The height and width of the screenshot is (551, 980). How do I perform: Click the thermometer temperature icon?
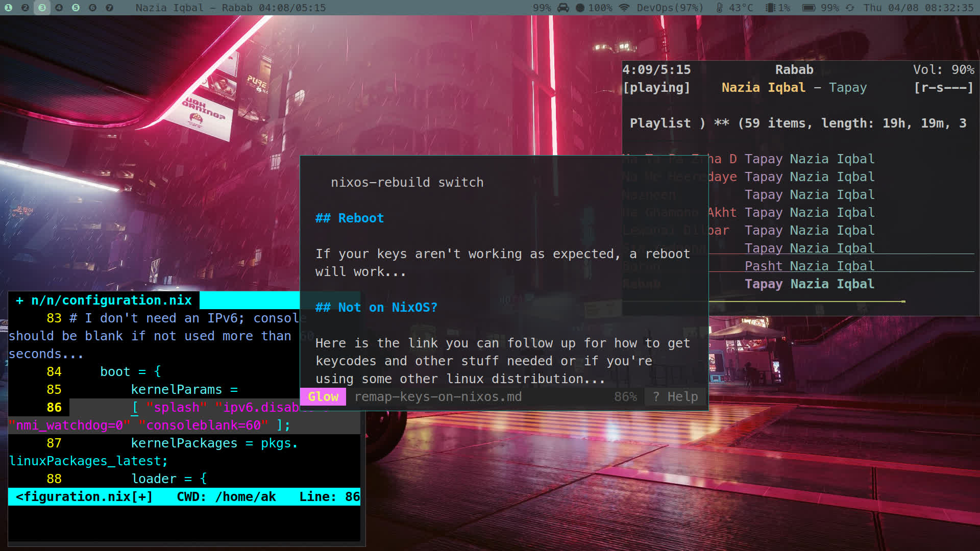point(719,8)
